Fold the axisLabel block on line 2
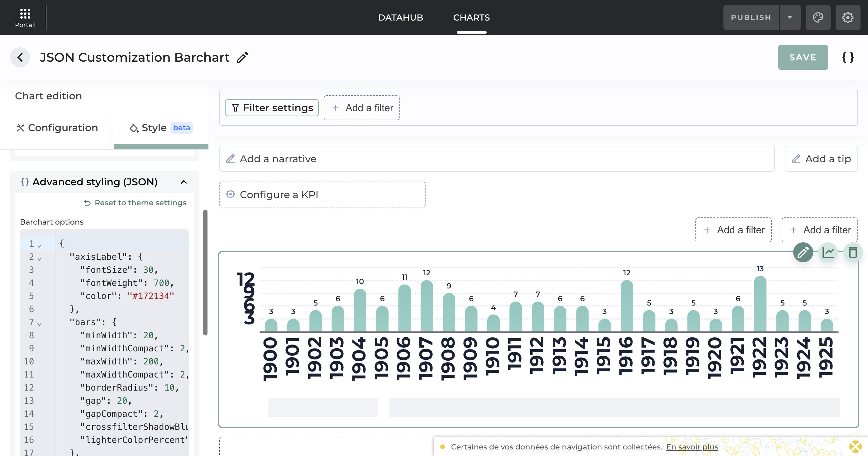The width and height of the screenshot is (868, 456). coord(40,258)
